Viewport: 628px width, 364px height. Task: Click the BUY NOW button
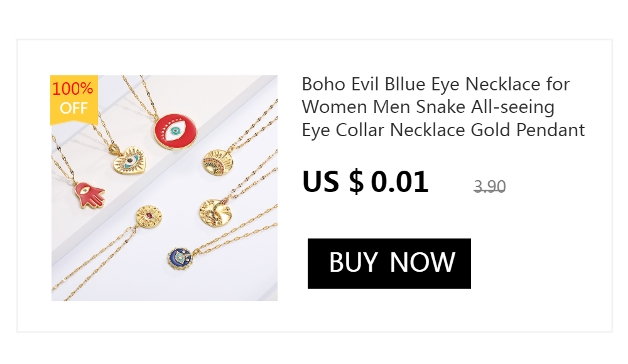(x=389, y=264)
